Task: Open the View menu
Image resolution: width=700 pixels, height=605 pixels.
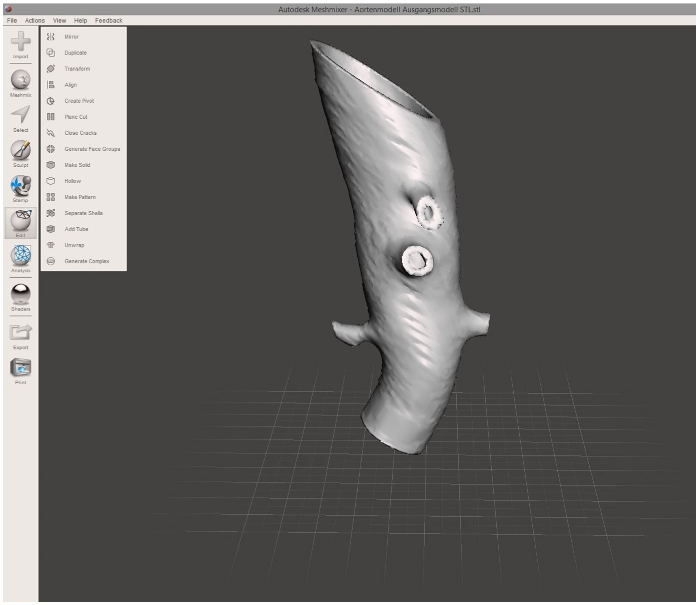Action: click(60, 20)
